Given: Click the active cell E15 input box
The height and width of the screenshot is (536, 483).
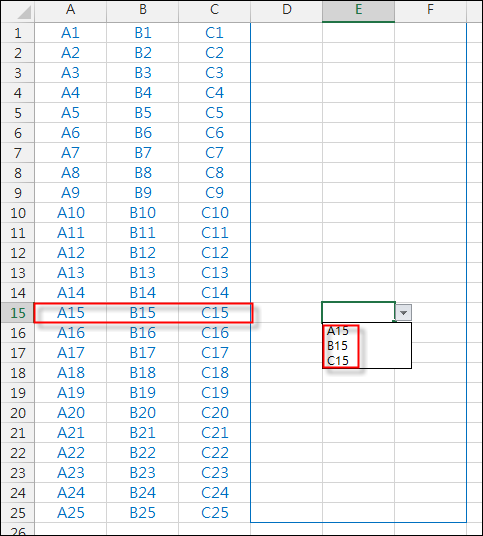Looking at the screenshot, I should (358, 312).
